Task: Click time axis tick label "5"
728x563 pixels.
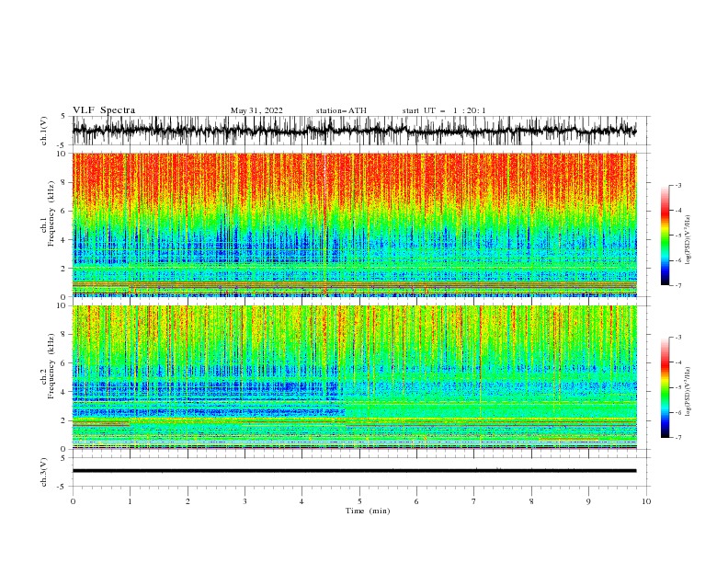Action: 359,501
